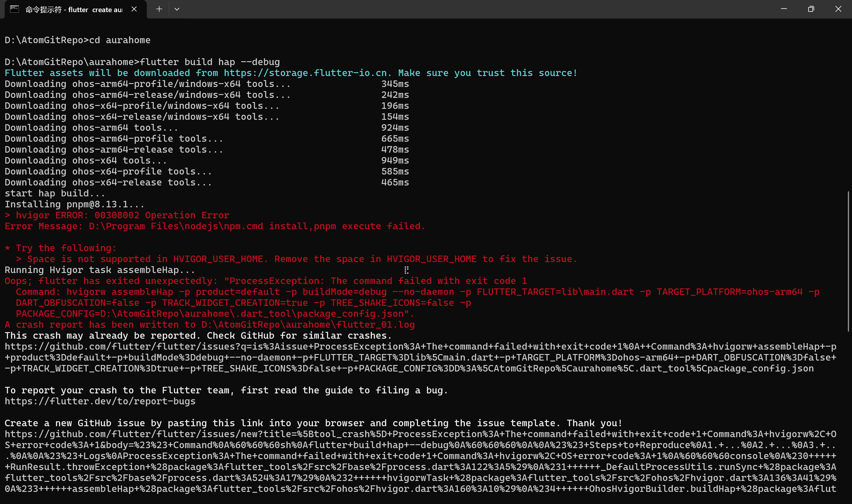The width and height of the screenshot is (852, 504).
Task: Click the command prompt icon in the tab
Action: tap(14, 9)
